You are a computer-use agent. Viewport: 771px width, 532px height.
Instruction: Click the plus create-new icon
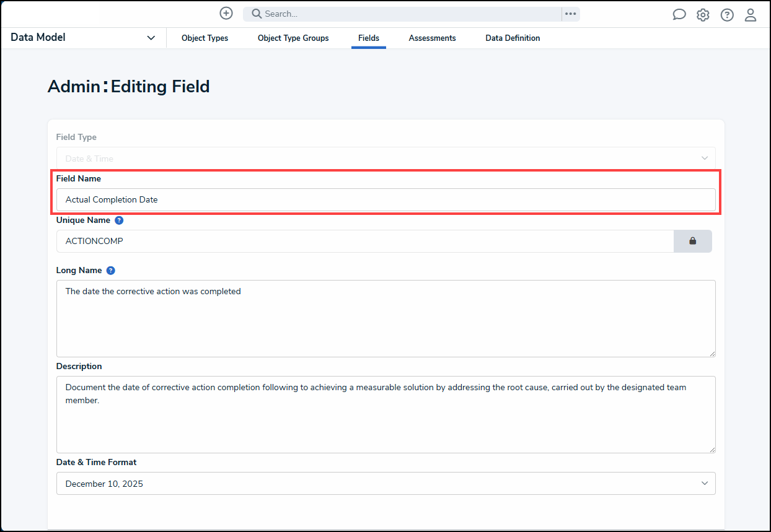click(226, 14)
